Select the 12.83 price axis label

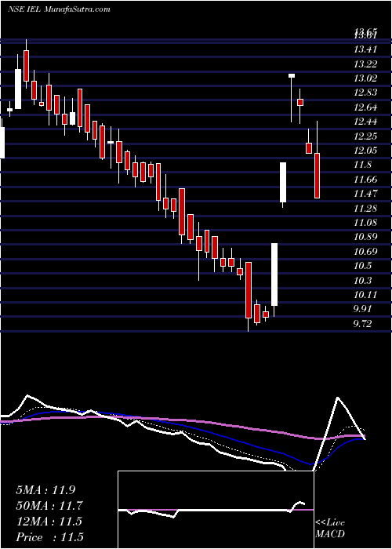(365, 93)
